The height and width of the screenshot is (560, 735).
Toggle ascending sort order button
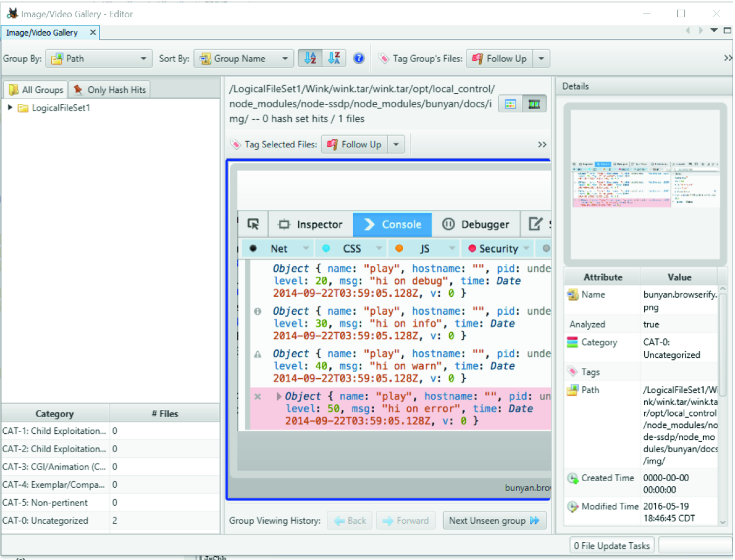(x=310, y=58)
